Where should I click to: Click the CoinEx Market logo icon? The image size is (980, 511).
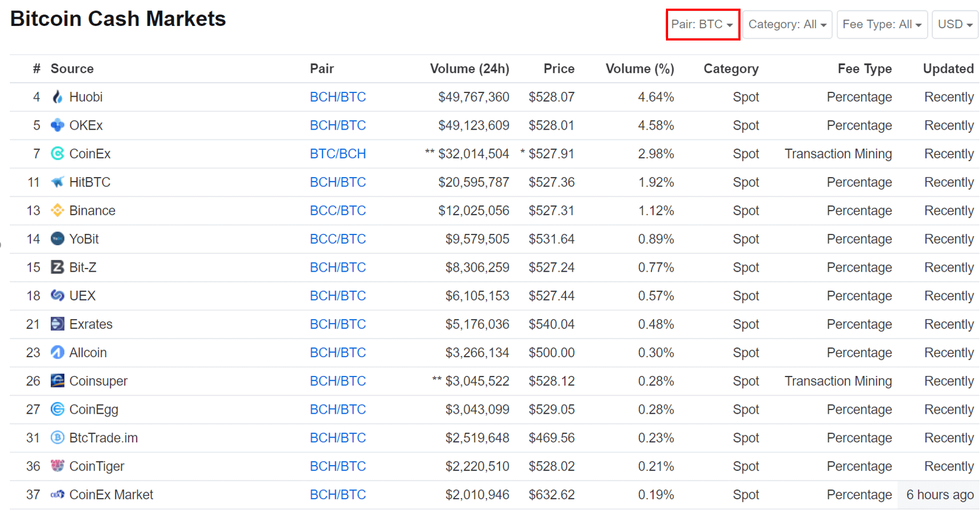(x=57, y=494)
